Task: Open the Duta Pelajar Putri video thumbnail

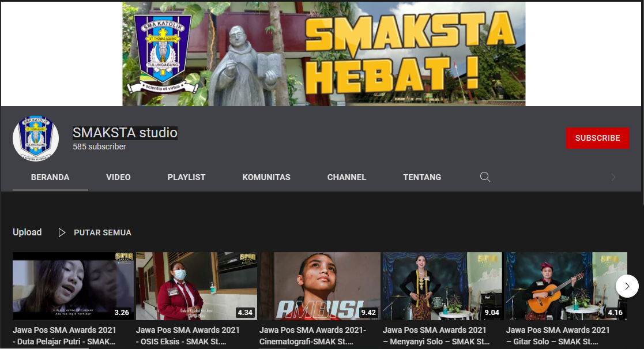Action: point(73,286)
